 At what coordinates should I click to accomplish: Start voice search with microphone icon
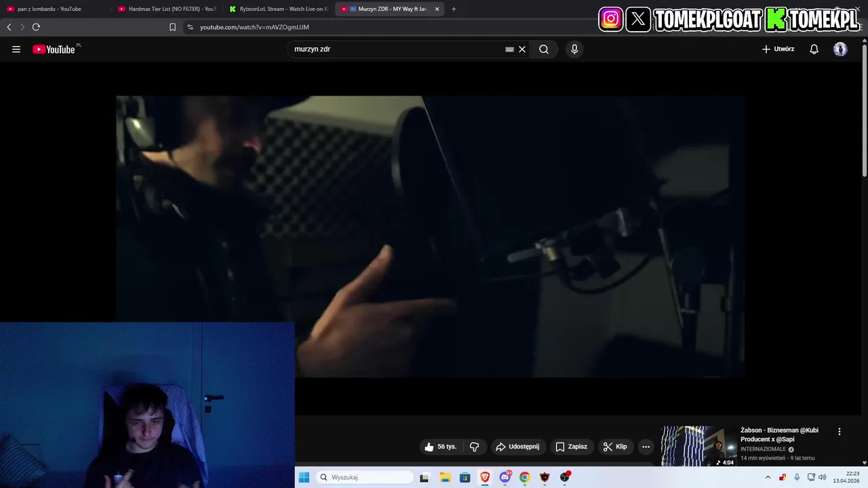(x=574, y=49)
